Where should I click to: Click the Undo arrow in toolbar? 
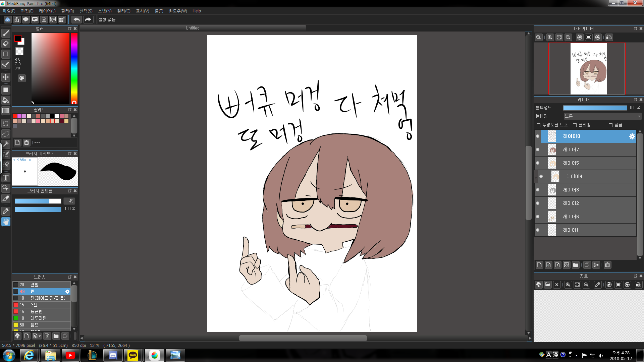tap(76, 20)
